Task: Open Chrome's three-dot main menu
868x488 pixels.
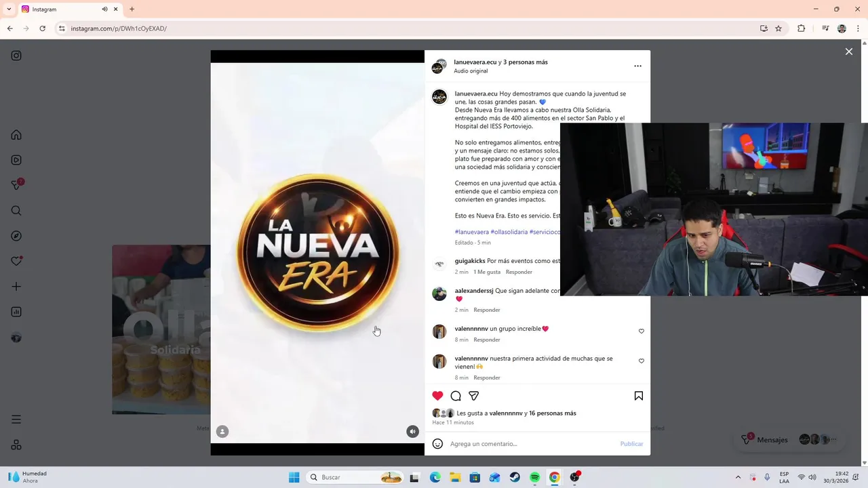Action: click(x=856, y=28)
